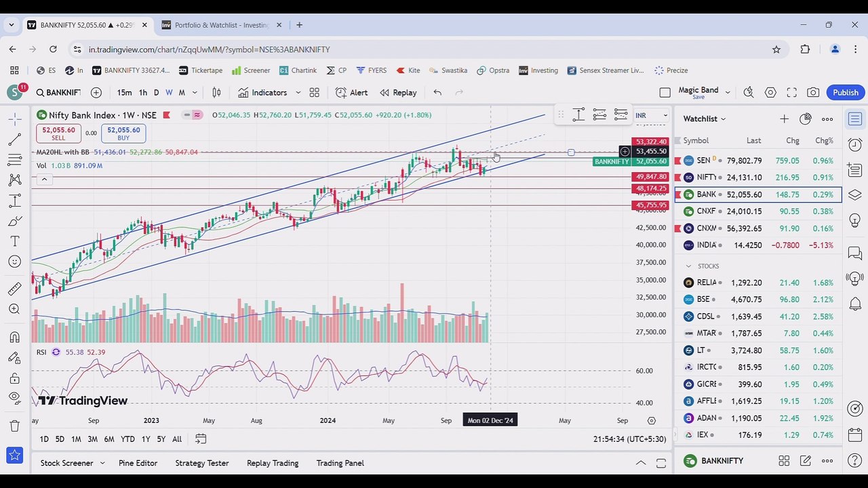868x488 pixels.
Task: Collapse the bottom panel chevron
Action: (640, 463)
